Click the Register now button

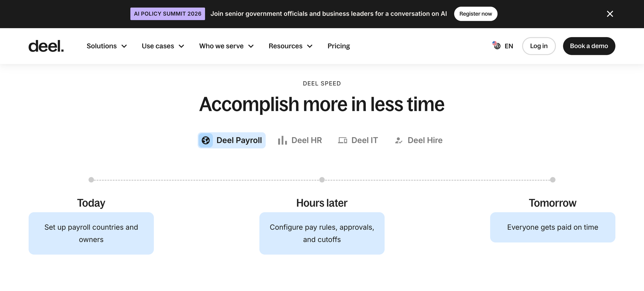coord(476,14)
